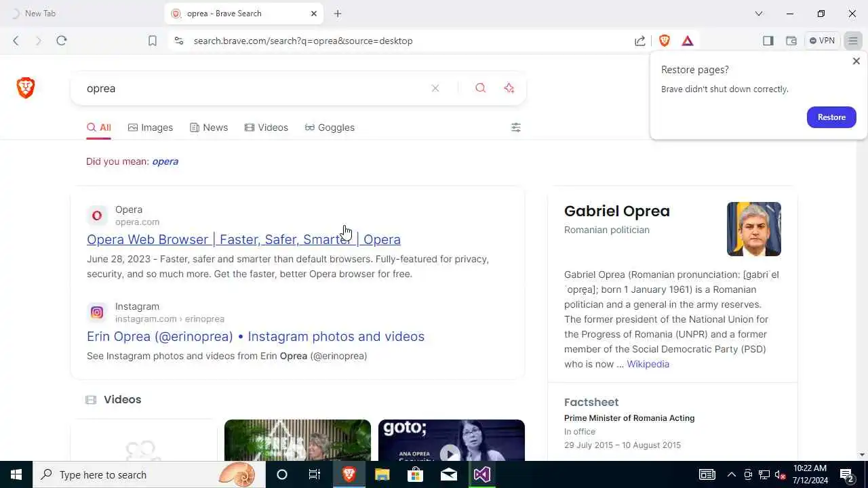
Task: Open Cortana circle icon in taskbar
Action: point(282,474)
